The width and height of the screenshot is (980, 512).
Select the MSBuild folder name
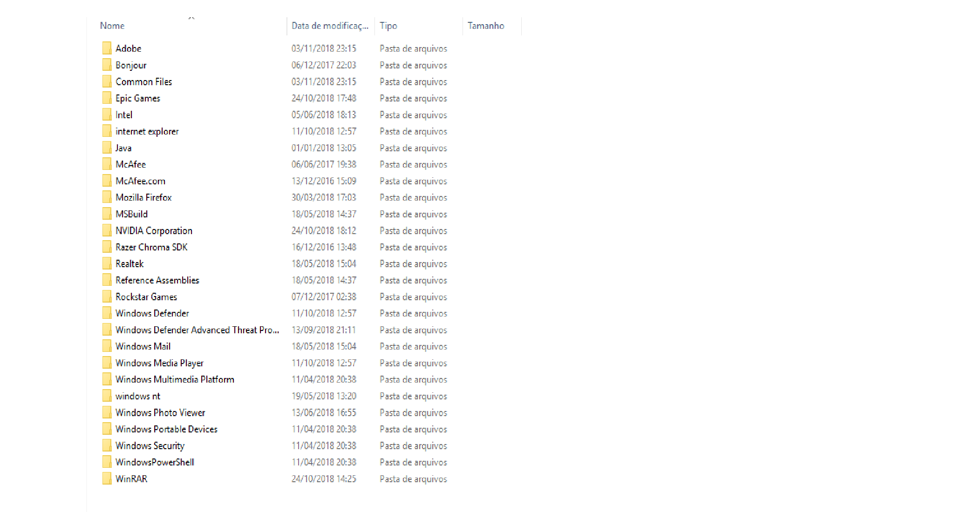coord(132,214)
